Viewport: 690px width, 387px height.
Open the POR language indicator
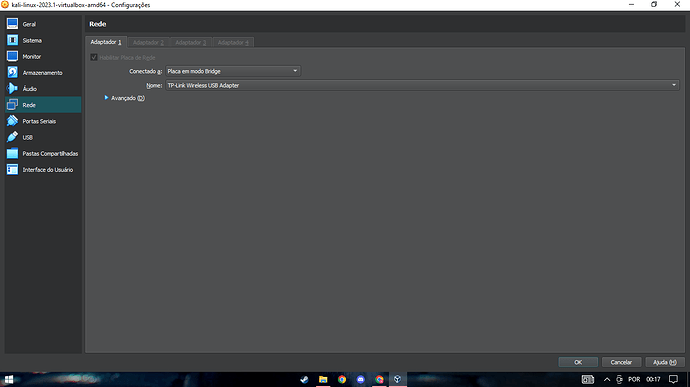(634, 379)
